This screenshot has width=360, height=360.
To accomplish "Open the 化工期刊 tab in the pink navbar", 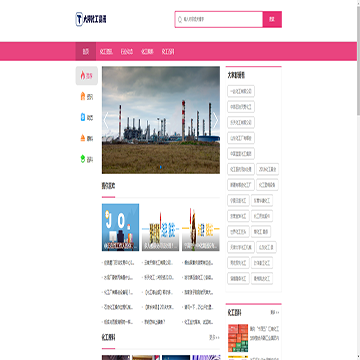I will pyautogui.click(x=147, y=52).
